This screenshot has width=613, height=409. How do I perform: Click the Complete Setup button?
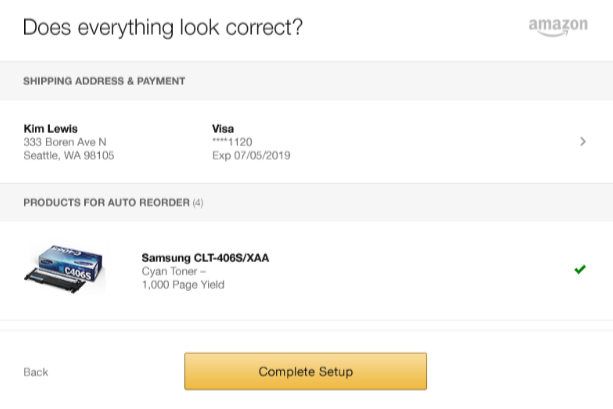pyautogui.click(x=305, y=371)
